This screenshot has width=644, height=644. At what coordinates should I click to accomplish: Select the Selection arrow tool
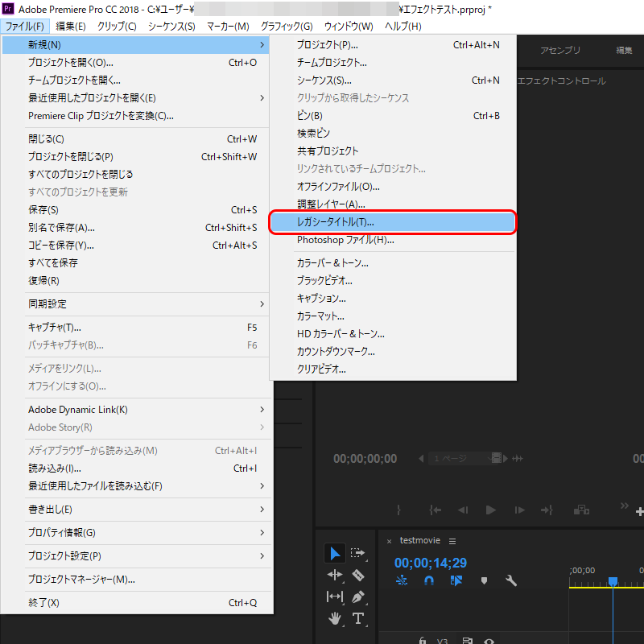[335, 553]
